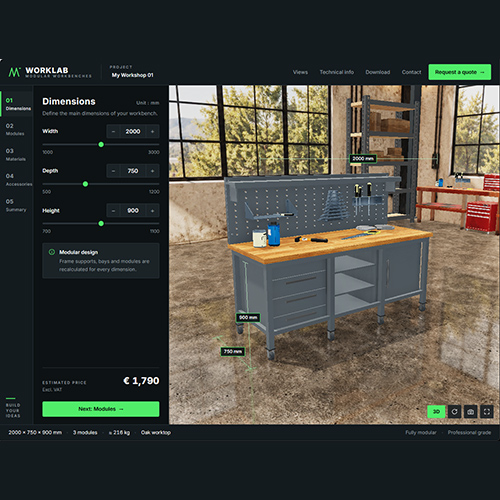Open step 01 Dimensions
The width and height of the screenshot is (500, 500).
17,104
